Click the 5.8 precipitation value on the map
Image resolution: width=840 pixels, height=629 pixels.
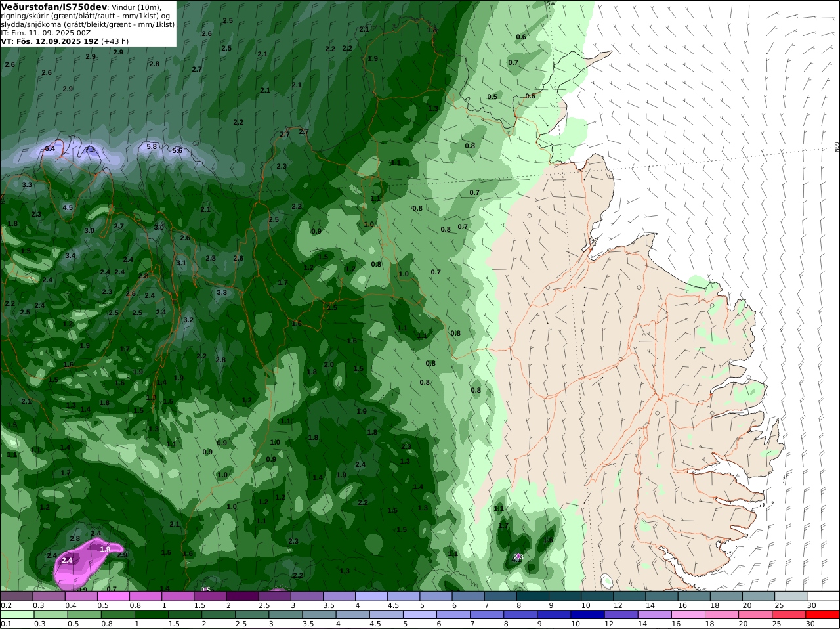coord(152,146)
